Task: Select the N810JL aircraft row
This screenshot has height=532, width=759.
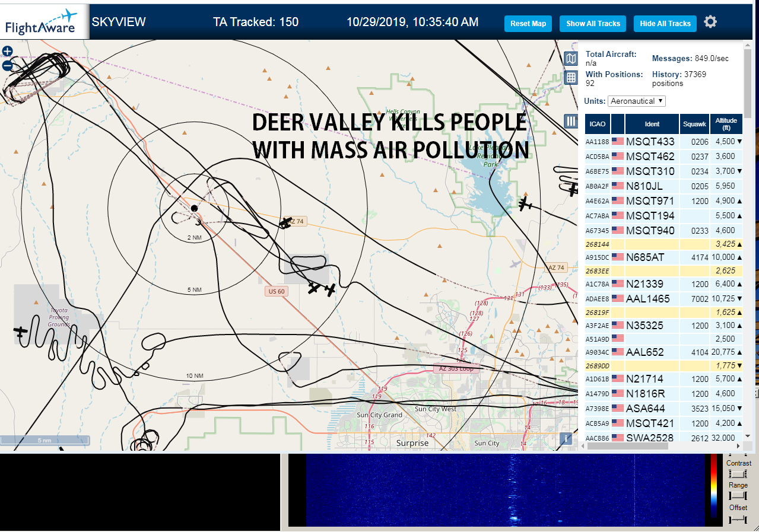Action: pos(664,186)
